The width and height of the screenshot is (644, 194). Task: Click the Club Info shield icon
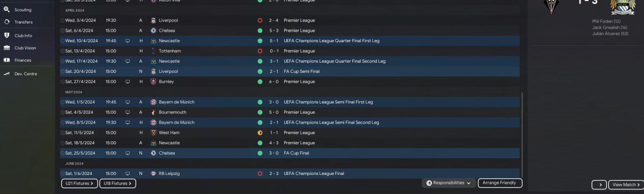pyautogui.click(x=7, y=36)
